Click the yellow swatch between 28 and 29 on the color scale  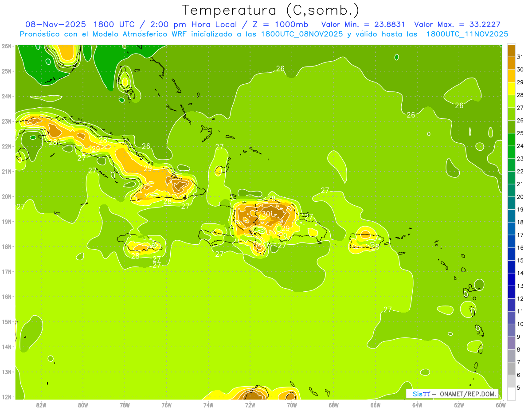511,89
